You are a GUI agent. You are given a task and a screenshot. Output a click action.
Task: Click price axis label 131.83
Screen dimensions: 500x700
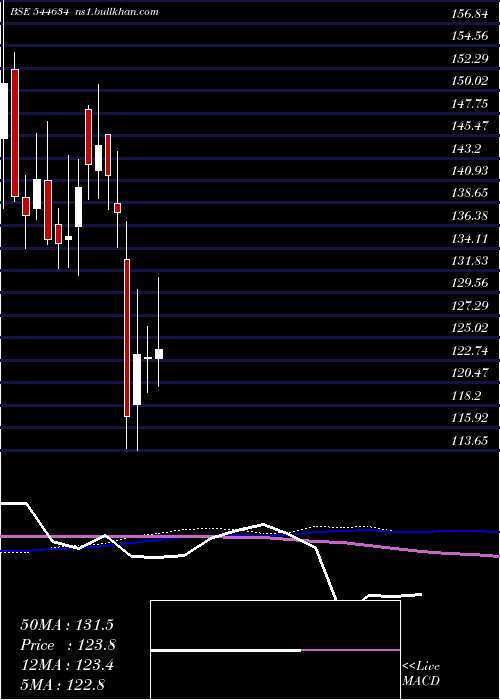click(x=470, y=261)
